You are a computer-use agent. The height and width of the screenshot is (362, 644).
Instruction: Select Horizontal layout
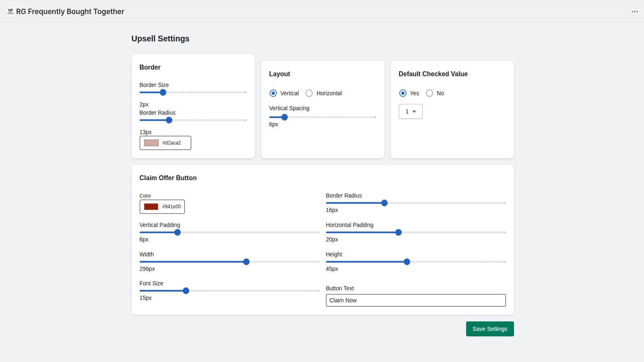point(309,93)
